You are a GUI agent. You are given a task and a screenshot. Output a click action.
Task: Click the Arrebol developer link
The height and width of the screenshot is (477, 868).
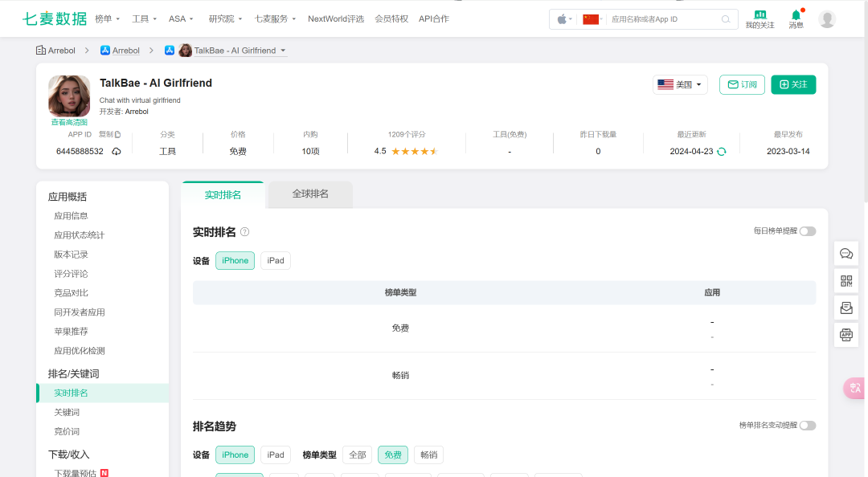(x=137, y=112)
